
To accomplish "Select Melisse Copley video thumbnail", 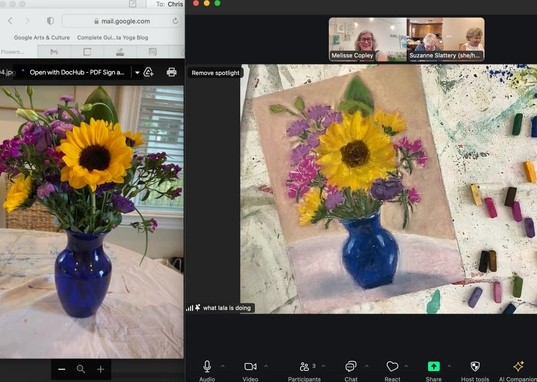I will (x=368, y=39).
